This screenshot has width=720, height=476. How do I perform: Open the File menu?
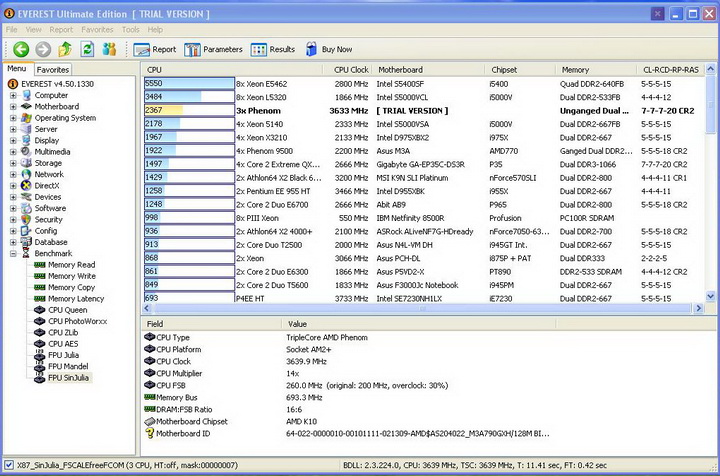click(11, 29)
